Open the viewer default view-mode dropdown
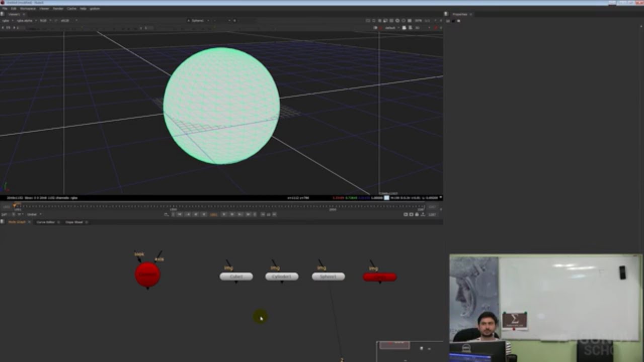This screenshot has width=644, height=362. click(391, 28)
